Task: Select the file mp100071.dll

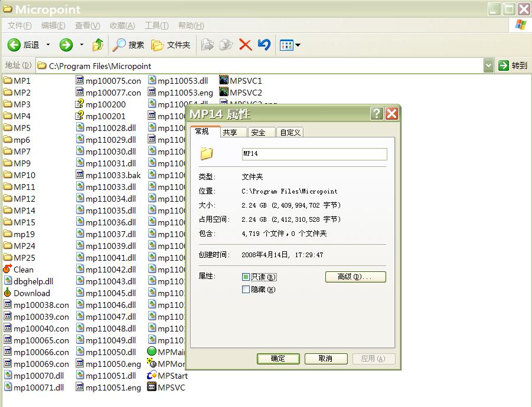Action: (34, 388)
